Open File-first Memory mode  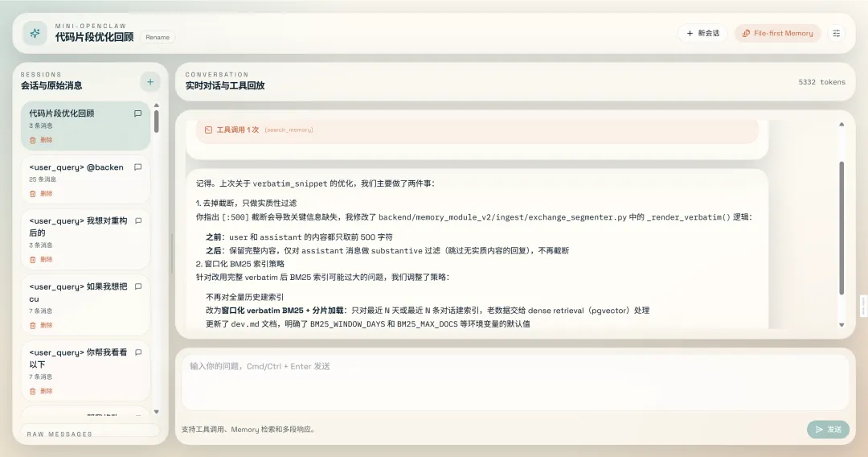[x=777, y=33]
